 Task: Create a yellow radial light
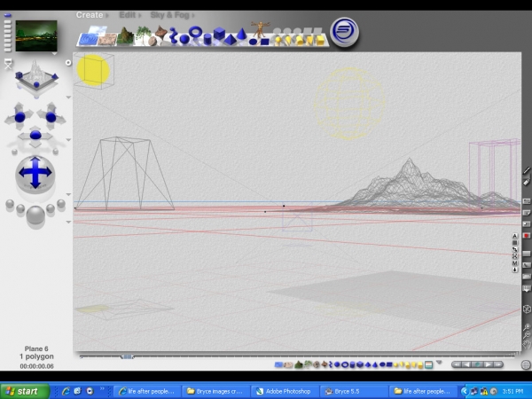tap(278, 41)
